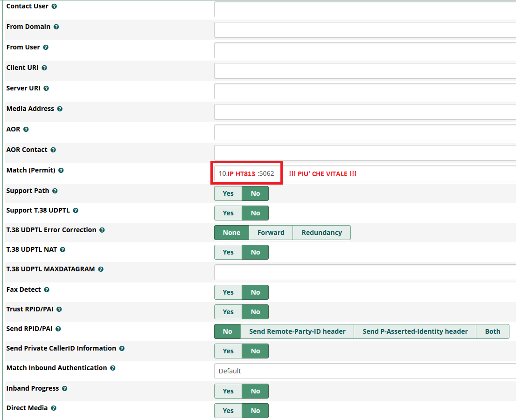Open help icon beside AOR label
This screenshot has height=420, width=516.
[x=26, y=130]
